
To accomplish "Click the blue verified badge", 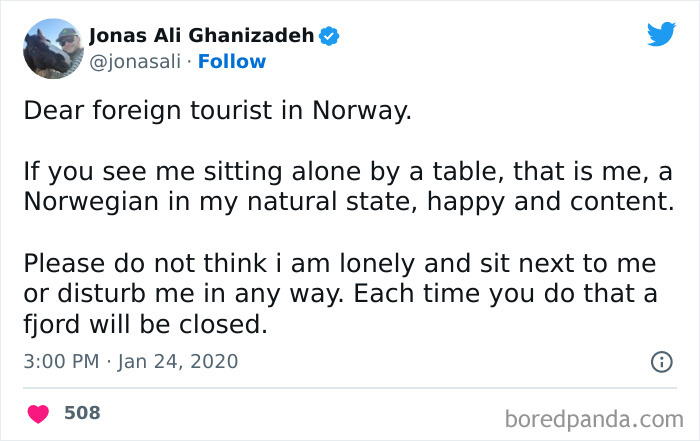I will (330, 37).
